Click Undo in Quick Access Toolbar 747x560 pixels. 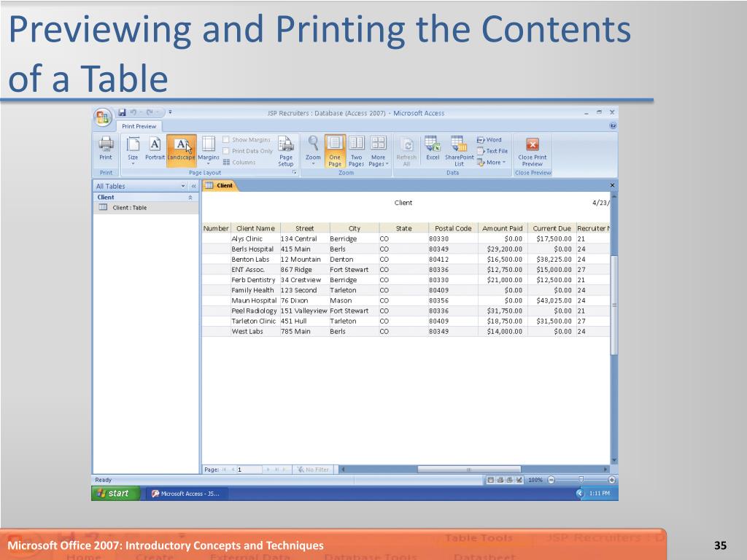(x=134, y=112)
